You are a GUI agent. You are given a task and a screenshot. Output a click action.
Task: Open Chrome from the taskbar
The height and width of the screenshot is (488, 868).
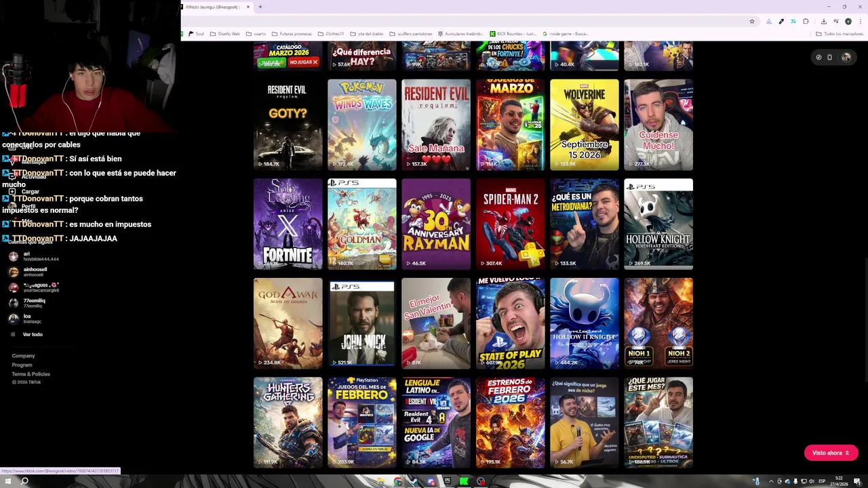click(398, 481)
